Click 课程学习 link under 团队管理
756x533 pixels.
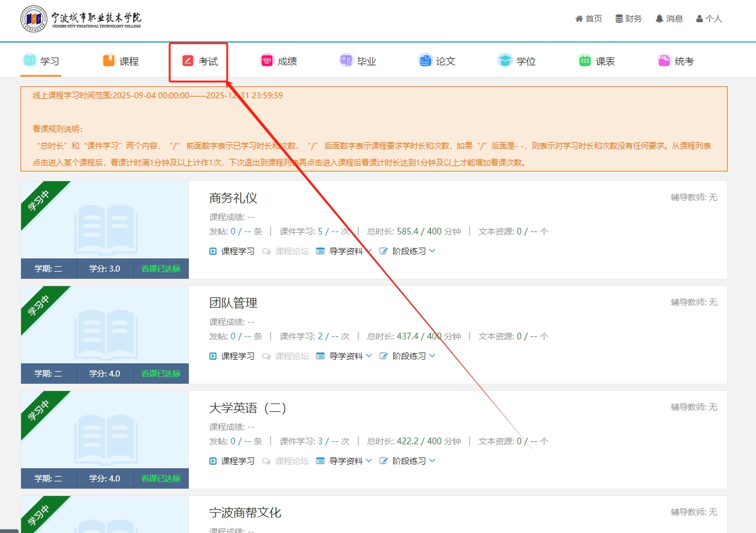point(232,356)
